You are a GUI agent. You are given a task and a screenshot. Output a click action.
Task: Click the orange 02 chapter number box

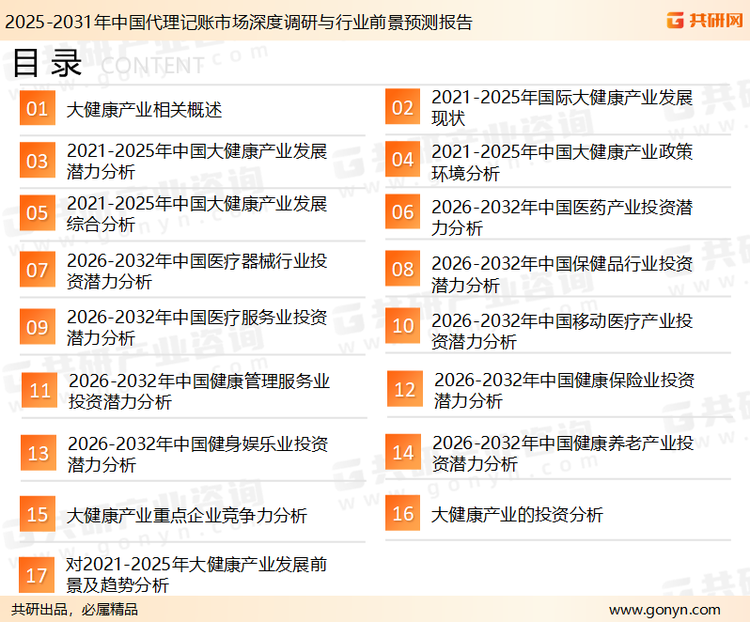point(403,107)
